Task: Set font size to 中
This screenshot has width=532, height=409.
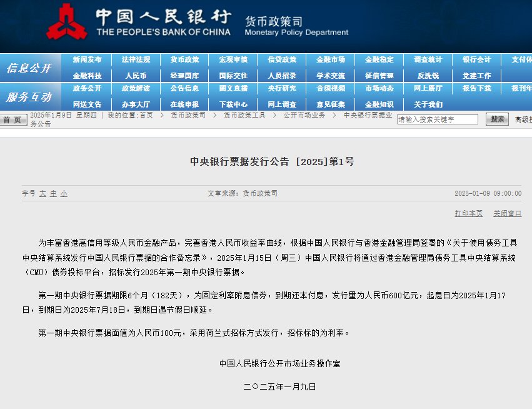Action: pos(53,193)
